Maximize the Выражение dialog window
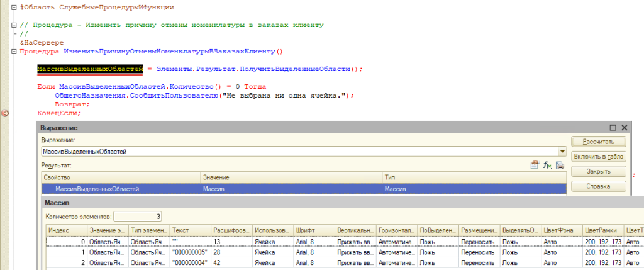 tap(613, 128)
